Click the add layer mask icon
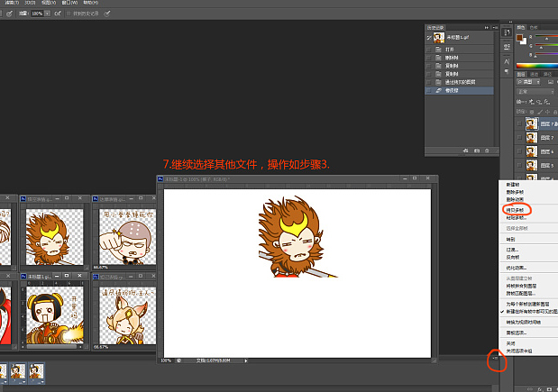Viewport: 558px width, 392px height. (x=549, y=389)
